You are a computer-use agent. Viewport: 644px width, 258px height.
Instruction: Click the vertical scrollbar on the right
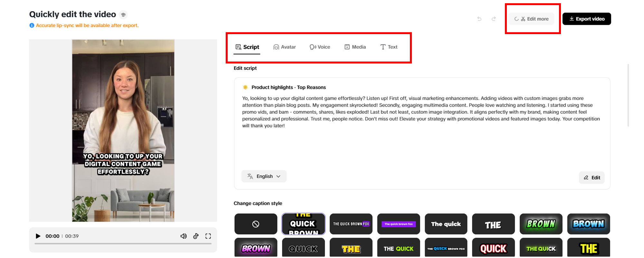tap(628, 95)
